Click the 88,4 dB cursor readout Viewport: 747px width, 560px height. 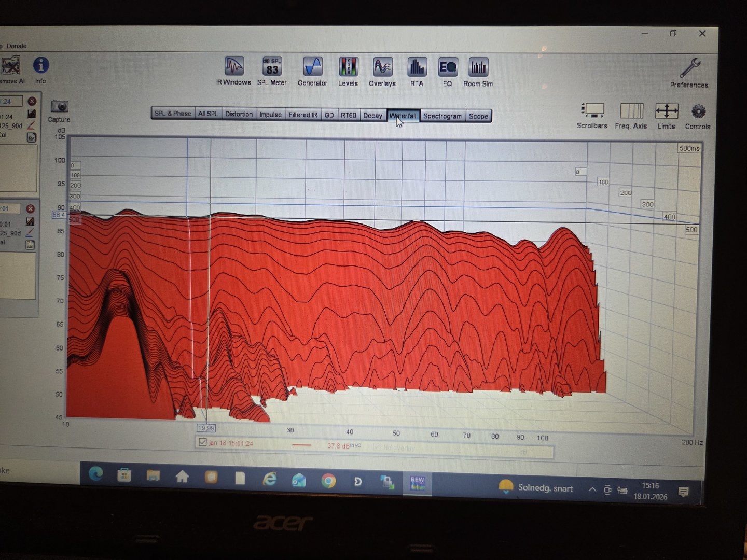click(59, 215)
